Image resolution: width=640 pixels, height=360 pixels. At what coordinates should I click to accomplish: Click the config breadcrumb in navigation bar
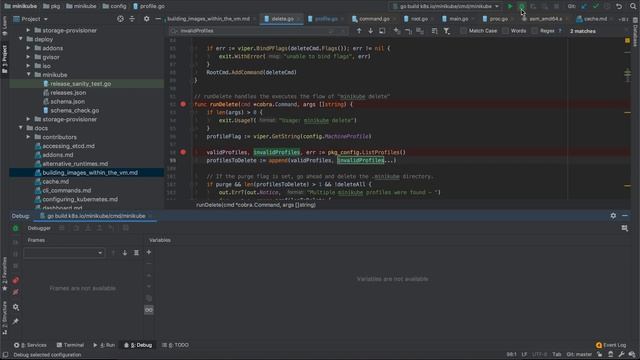pyautogui.click(x=114, y=7)
